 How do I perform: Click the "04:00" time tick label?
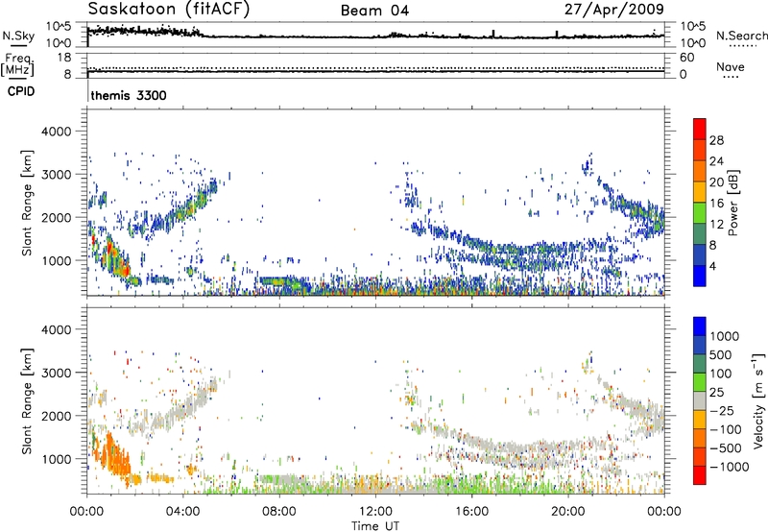(182, 512)
